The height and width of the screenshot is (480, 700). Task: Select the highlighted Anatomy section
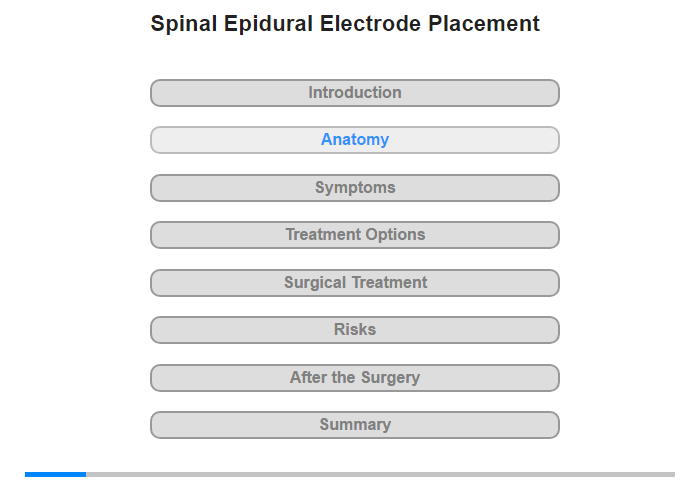click(x=354, y=140)
